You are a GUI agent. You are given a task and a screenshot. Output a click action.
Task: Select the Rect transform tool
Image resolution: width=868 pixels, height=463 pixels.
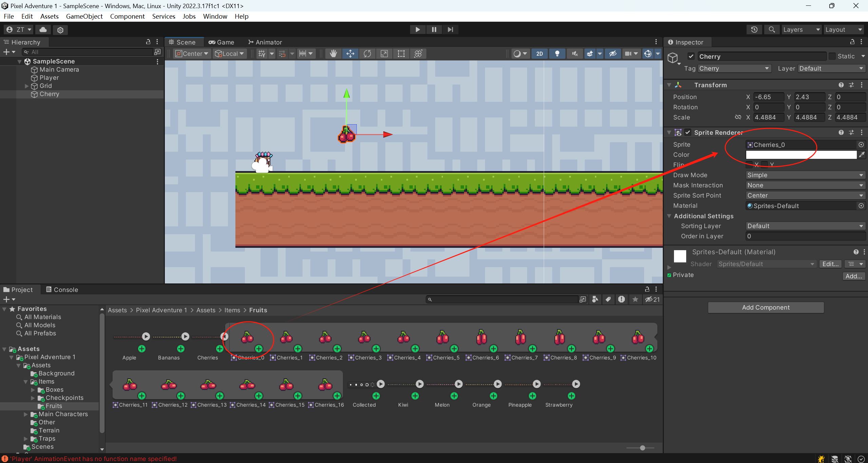401,53
